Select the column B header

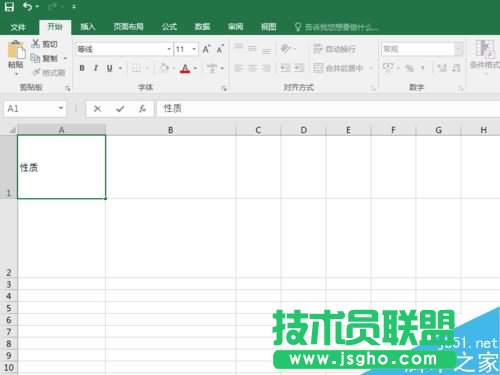point(170,130)
